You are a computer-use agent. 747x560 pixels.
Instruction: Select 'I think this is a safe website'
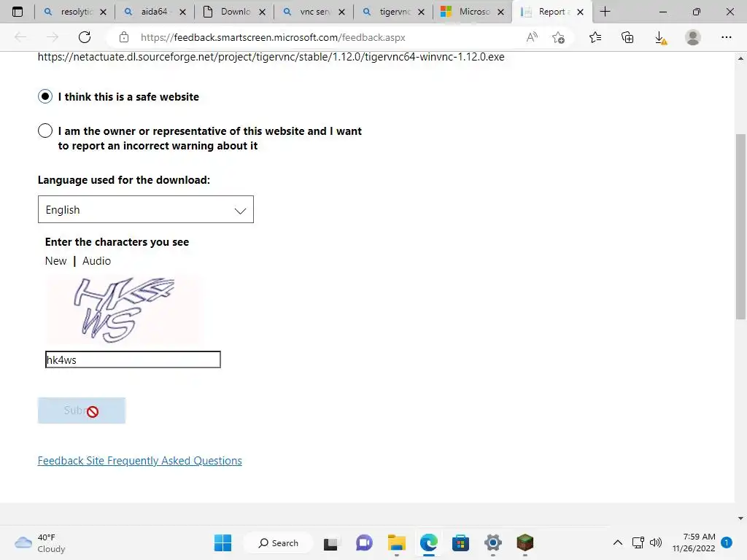45,97
